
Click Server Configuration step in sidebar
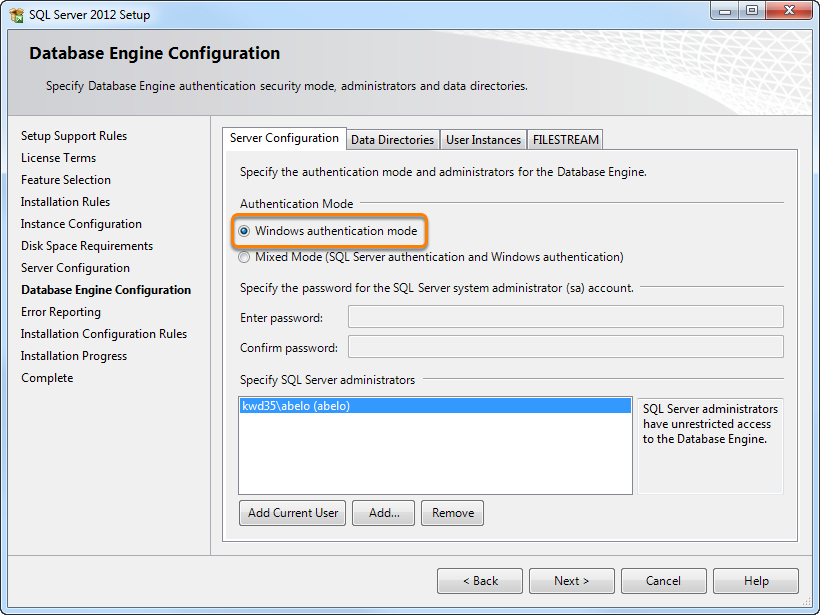click(x=75, y=268)
